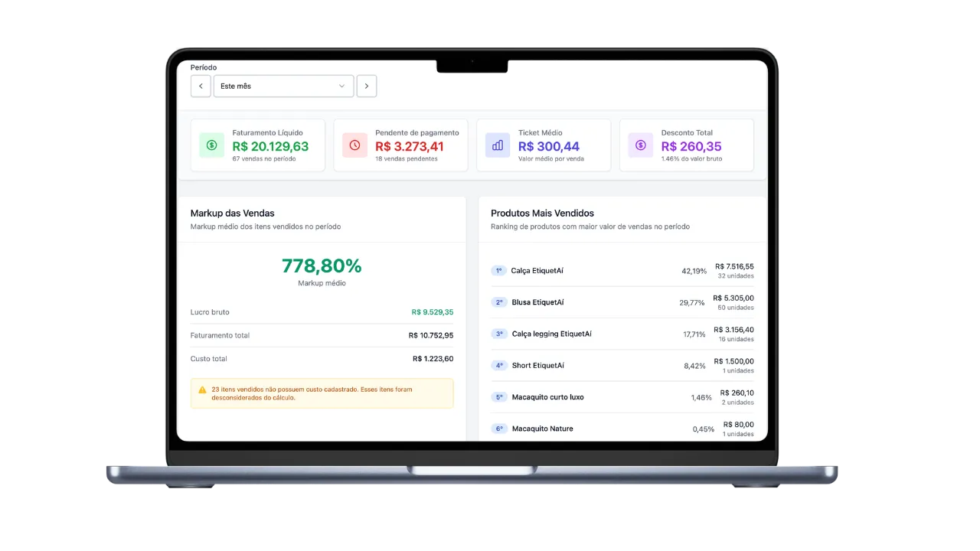
Task: Select product 'Calça legging EtiquetAí'
Action: click(x=551, y=334)
